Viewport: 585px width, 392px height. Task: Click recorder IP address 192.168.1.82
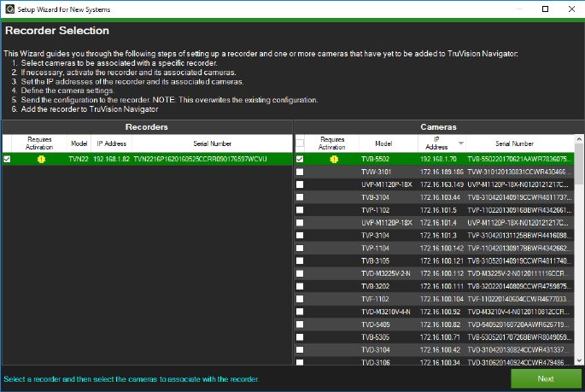pos(111,159)
